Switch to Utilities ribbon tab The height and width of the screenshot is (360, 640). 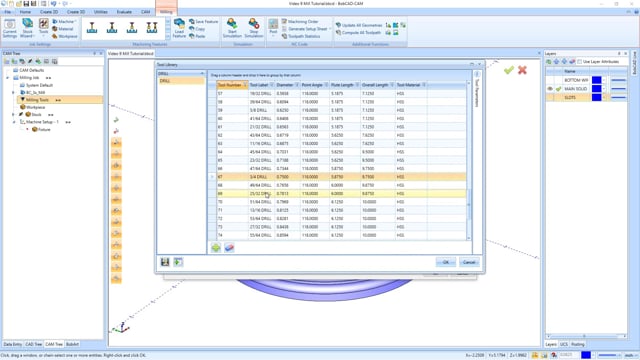point(100,12)
